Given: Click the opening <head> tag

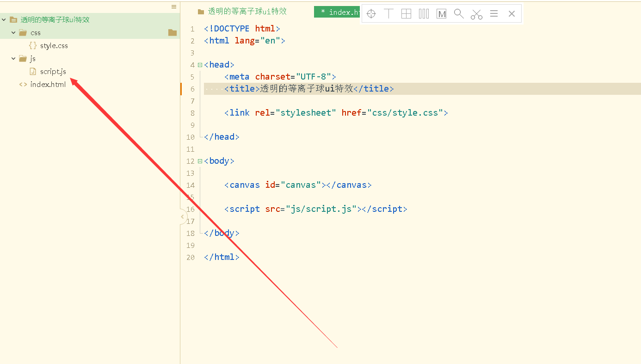Looking at the screenshot, I should [219, 65].
